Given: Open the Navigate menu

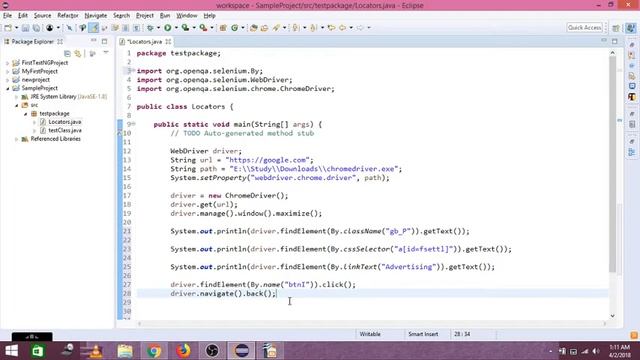Looking at the screenshot, I should coord(96,16).
